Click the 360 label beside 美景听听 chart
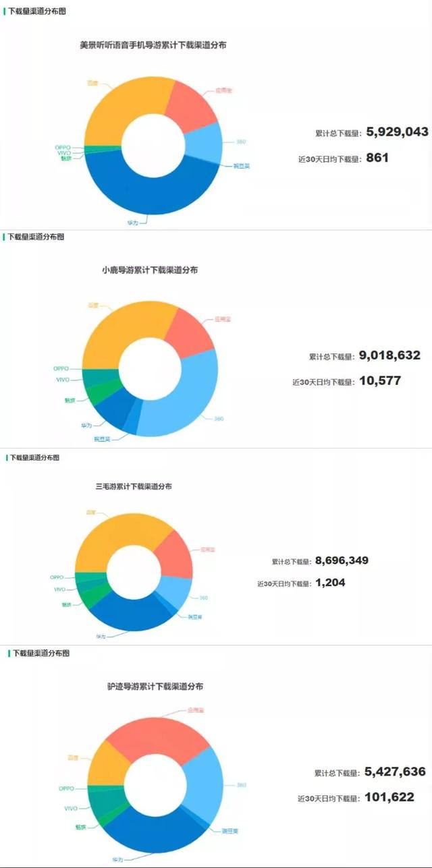The height and width of the screenshot is (868, 432). click(241, 142)
